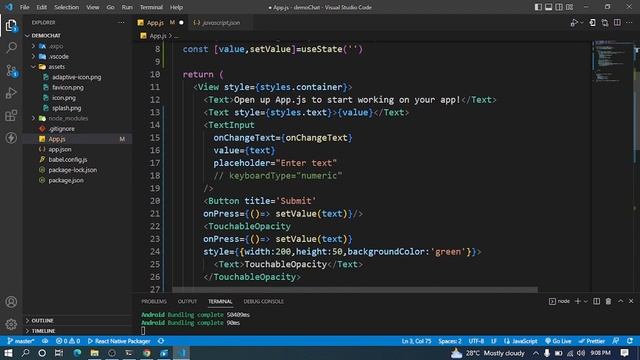
Task: Click the Prettier status item
Action: [x=592, y=341]
